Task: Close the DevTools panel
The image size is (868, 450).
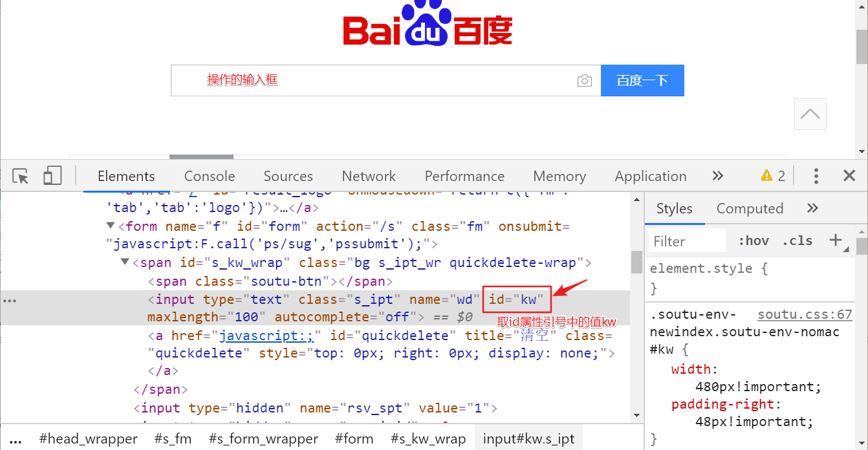Action: (x=850, y=176)
